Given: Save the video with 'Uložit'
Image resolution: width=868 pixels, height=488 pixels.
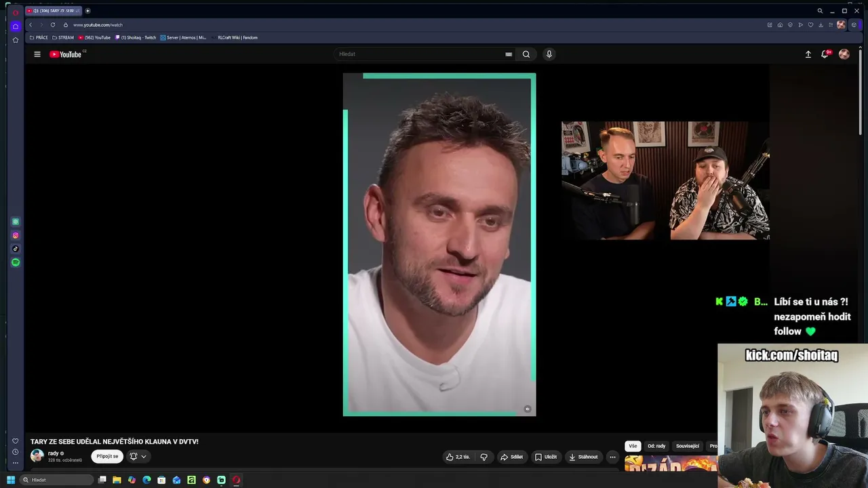Looking at the screenshot, I should pyautogui.click(x=546, y=457).
